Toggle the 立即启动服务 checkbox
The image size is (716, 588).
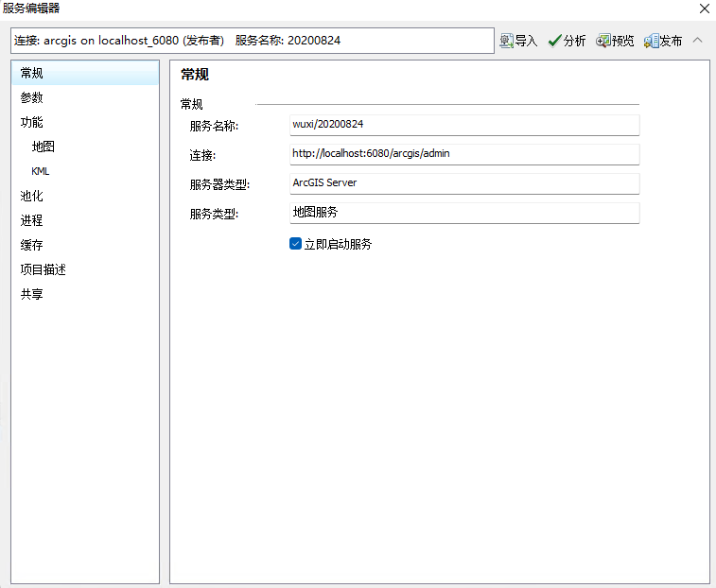point(296,244)
